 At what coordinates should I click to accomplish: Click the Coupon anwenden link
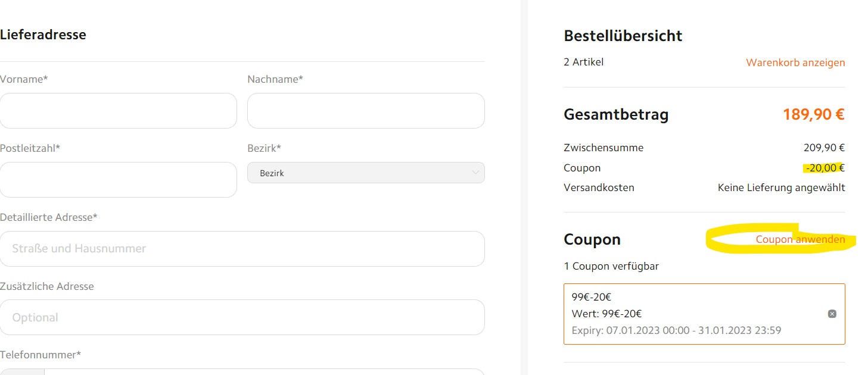tap(800, 239)
